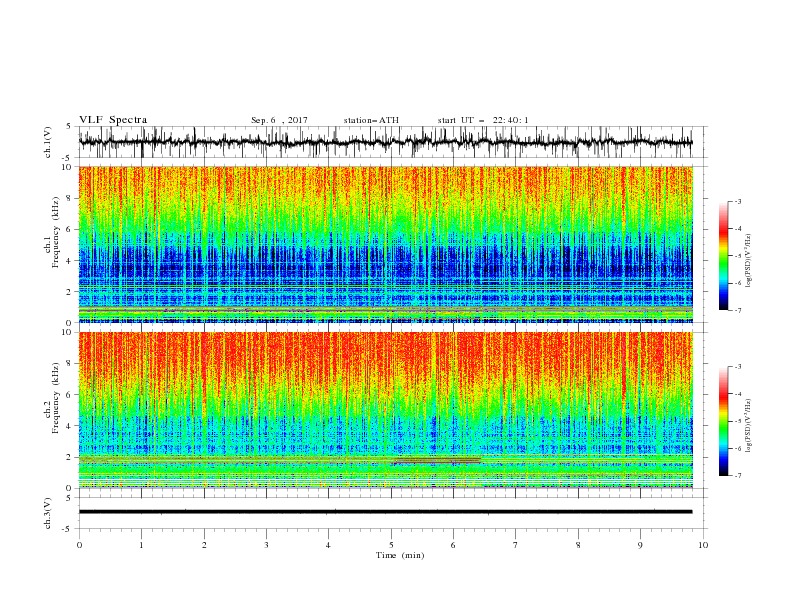Click time-axis tick label "4"
This screenshot has width=792, height=612.
[328, 545]
